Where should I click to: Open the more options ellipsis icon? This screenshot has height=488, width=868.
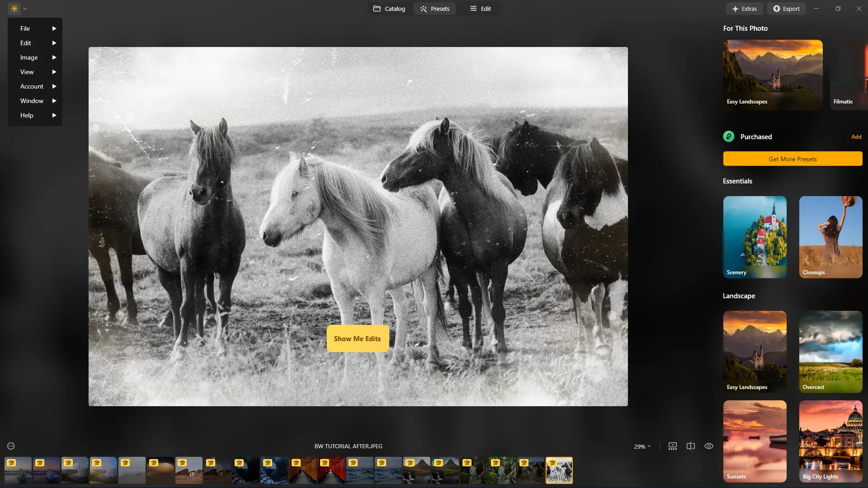[10, 446]
